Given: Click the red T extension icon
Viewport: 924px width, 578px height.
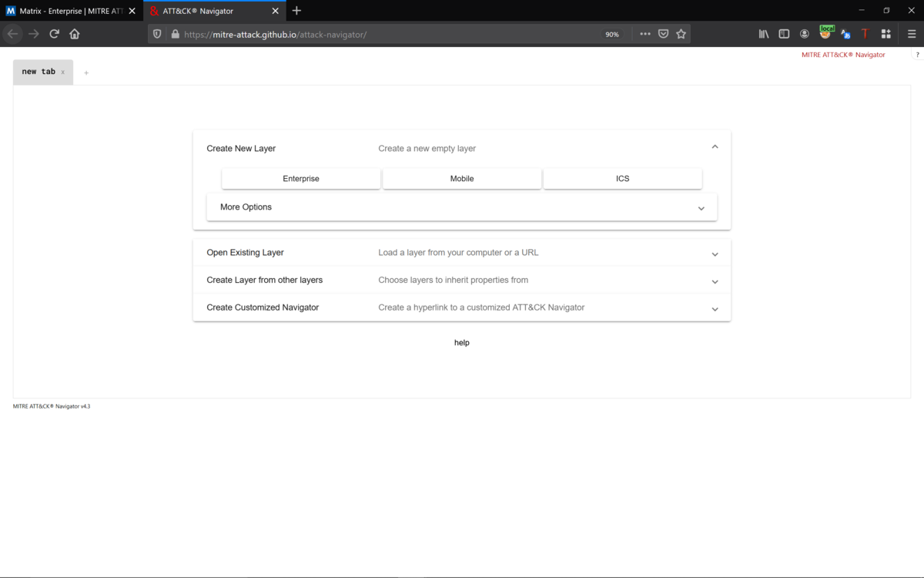Looking at the screenshot, I should coord(865,34).
